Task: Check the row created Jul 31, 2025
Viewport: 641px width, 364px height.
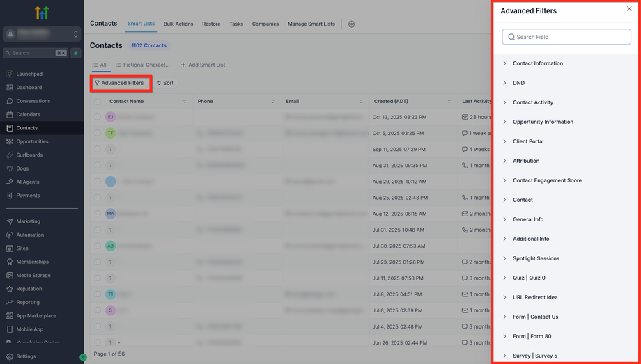Action: point(98,230)
